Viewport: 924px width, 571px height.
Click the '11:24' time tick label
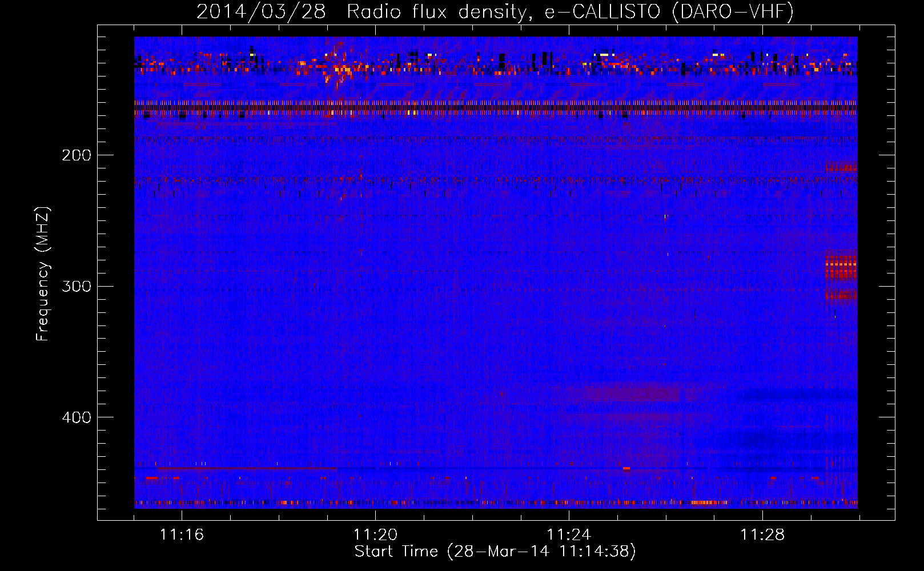click(x=569, y=534)
